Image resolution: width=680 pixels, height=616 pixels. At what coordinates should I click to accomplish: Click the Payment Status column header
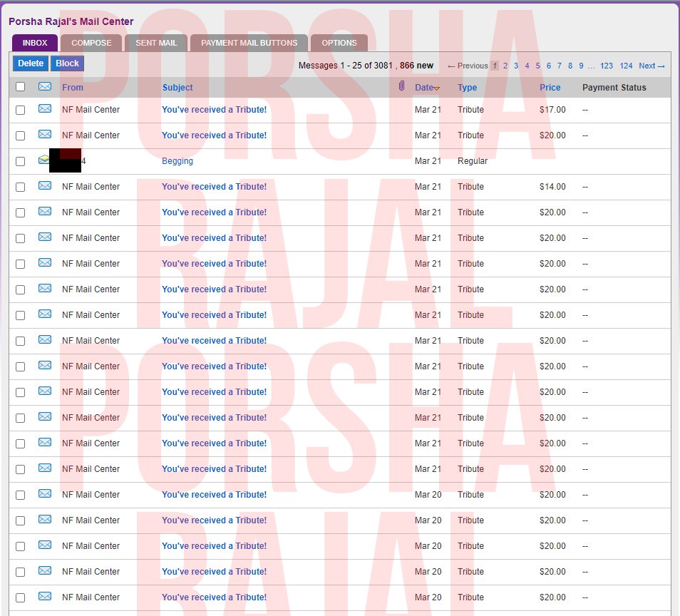pos(614,87)
